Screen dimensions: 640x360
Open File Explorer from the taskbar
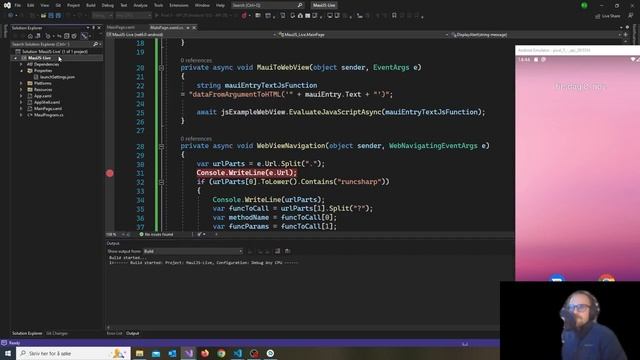click(140, 353)
